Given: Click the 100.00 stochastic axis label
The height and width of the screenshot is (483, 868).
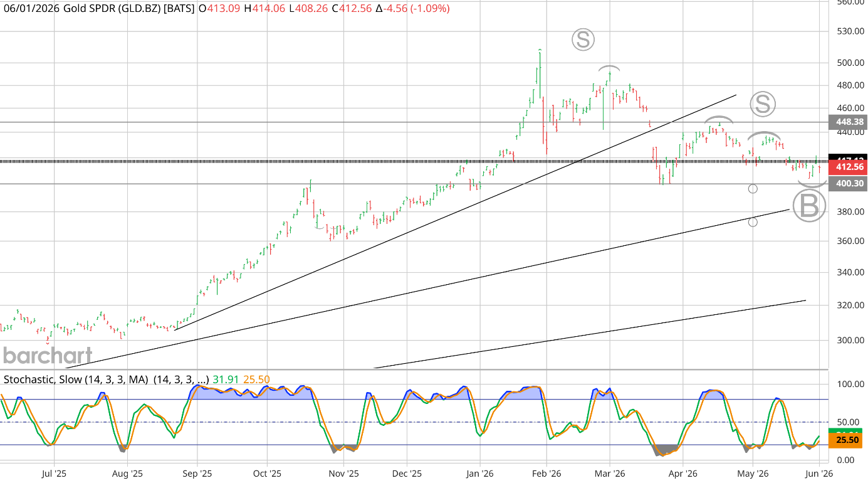Looking at the screenshot, I should tap(850, 385).
